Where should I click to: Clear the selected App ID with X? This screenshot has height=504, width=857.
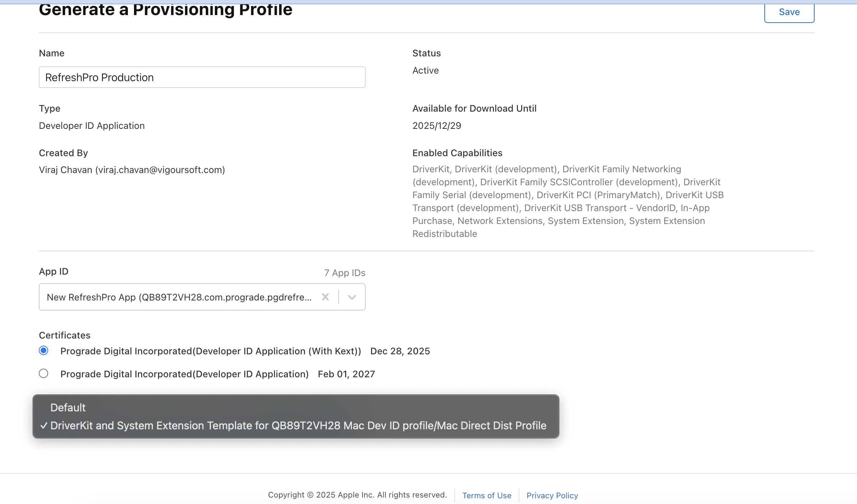325,297
